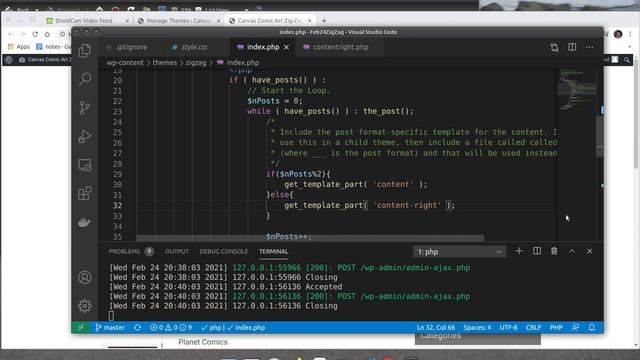Screen dimensions: 640x360
Task: Open the Source Control view
Action: point(85,108)
